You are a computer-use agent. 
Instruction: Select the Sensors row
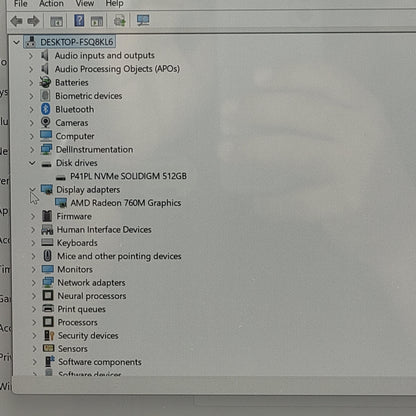[73, 349]
